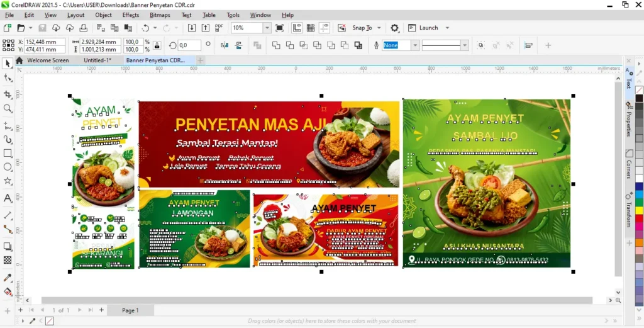Toggle show guidelines
The width and height of the screenshot is (644, 328).
[325, 28]
